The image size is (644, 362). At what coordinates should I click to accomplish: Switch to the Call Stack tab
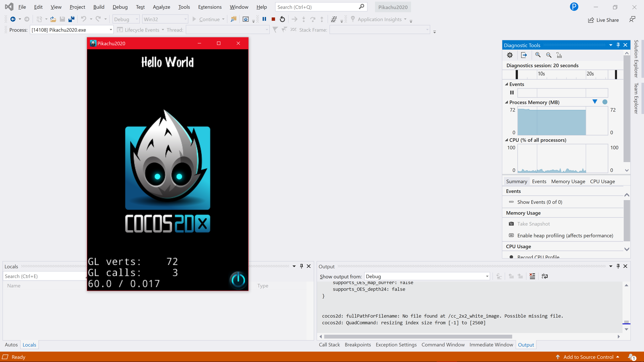pyautogui.click(x=329, y=345)
